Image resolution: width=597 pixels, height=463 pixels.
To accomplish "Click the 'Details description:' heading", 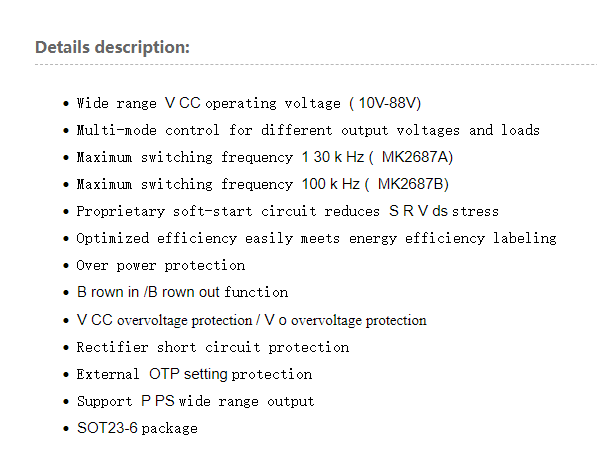I will [112, 48].
